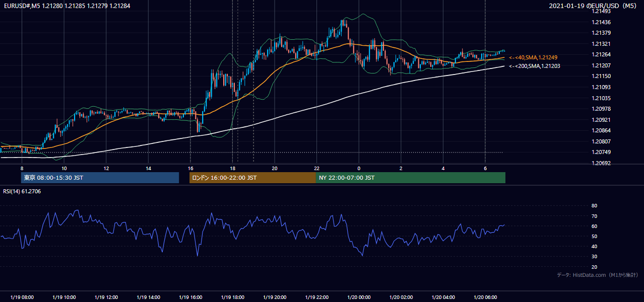Click the RSI scale value 80

pyautogui.click(x=594, y=206)
